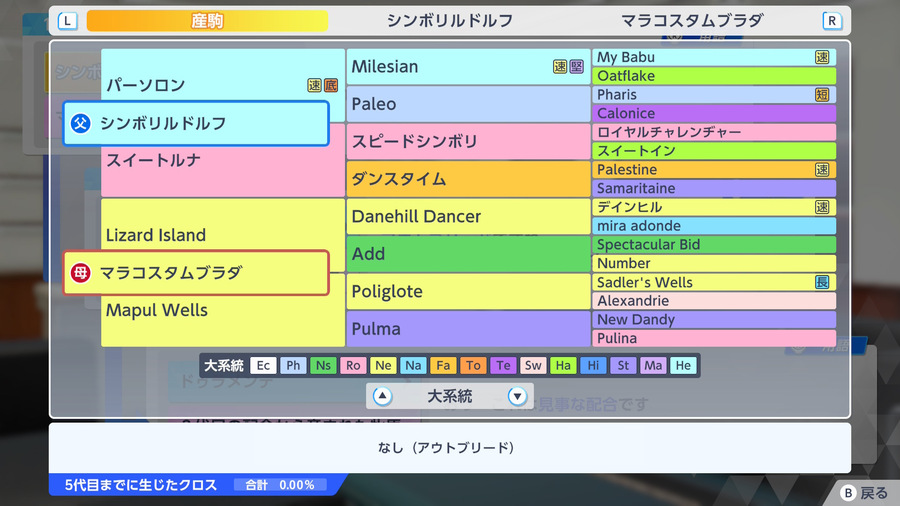Click the Ma lineage swatch
This screenshot has height=506, width=900.
(x=653, y=365)
